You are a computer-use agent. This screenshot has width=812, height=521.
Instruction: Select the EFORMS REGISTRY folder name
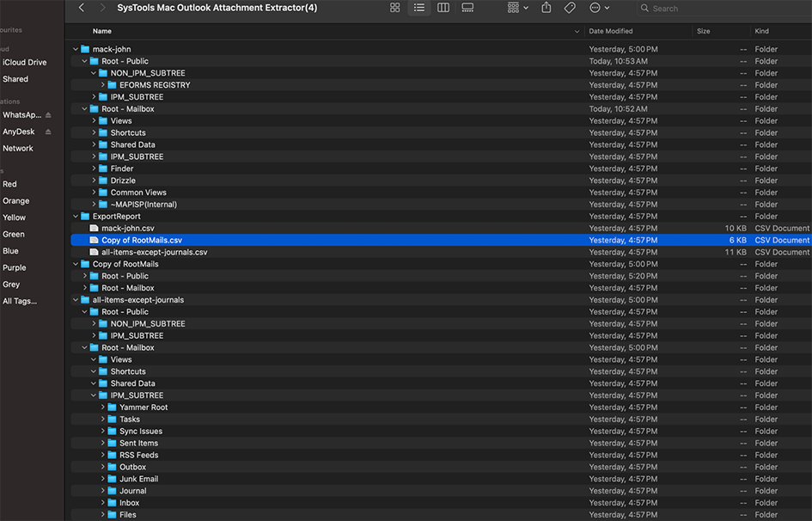tap(155, 85)
